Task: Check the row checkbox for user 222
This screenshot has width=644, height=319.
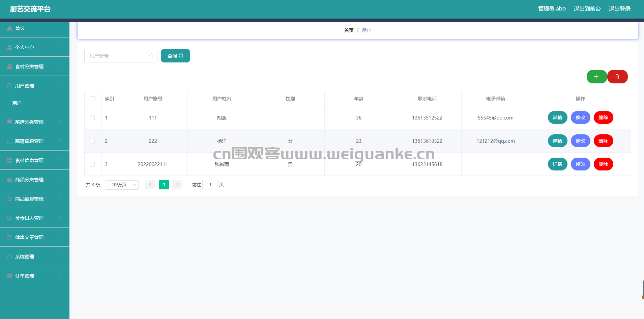Action: tap(92, 141)
